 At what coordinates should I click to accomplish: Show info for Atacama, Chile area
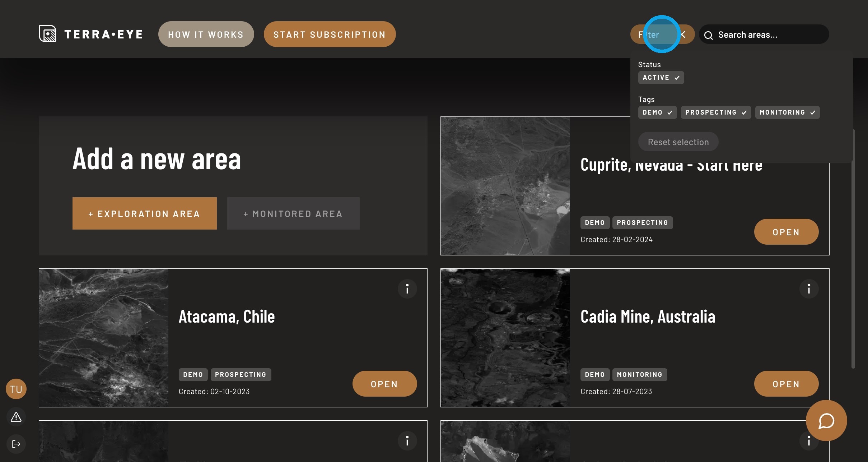(407, 289)
